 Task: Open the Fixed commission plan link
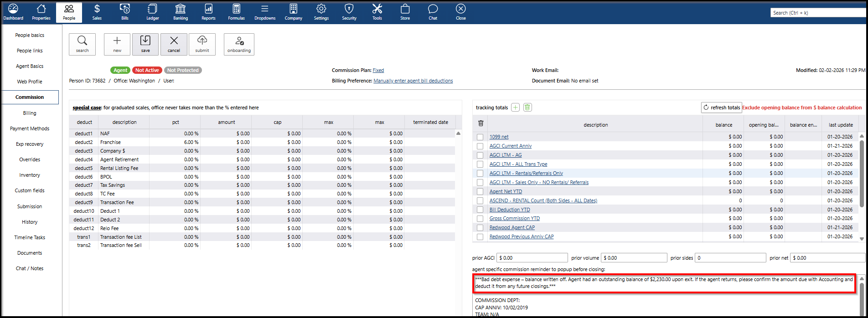click(x=378, y=71)
